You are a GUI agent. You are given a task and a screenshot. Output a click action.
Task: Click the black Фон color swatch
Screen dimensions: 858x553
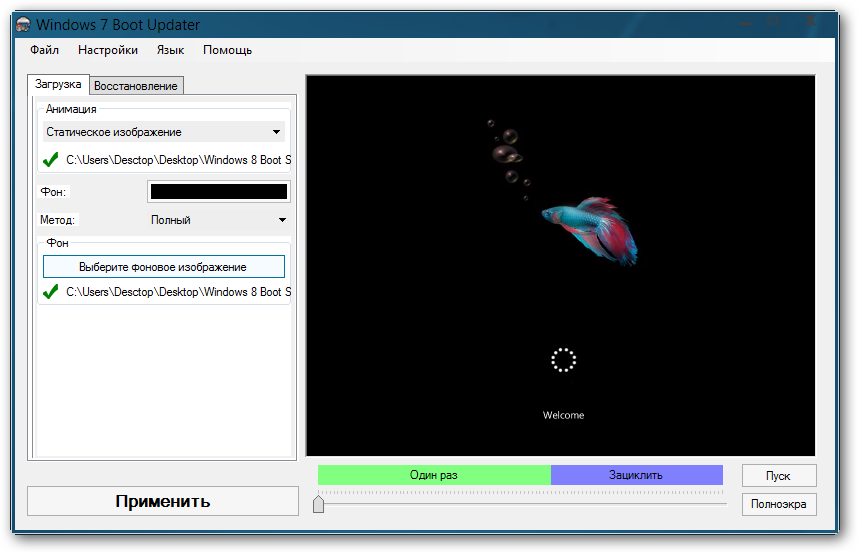pyautogui.click(x=218, y=191)
